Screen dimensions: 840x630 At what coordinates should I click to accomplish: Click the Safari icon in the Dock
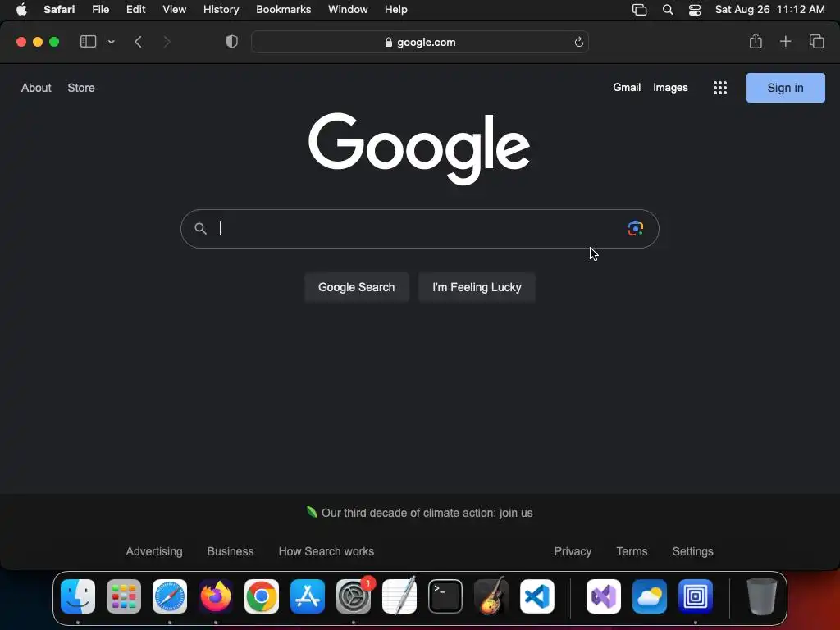(x=170, y=596)
